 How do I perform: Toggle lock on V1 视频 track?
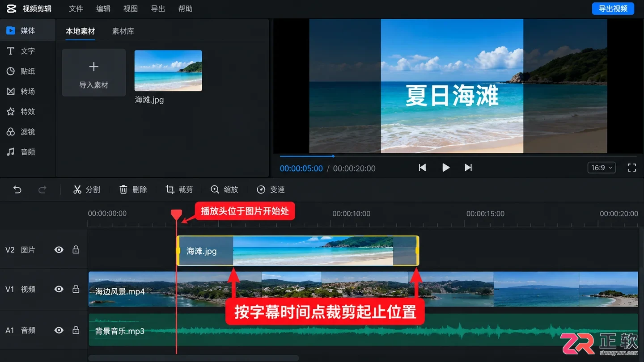pyautogui.click(x=76, y=289)
